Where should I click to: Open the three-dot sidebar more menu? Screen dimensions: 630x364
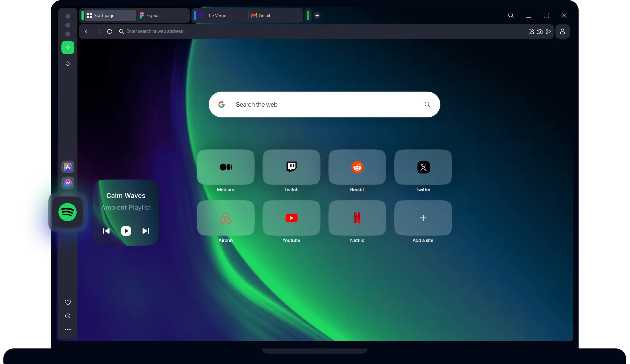pyautogui.click(x=68, y=330)
